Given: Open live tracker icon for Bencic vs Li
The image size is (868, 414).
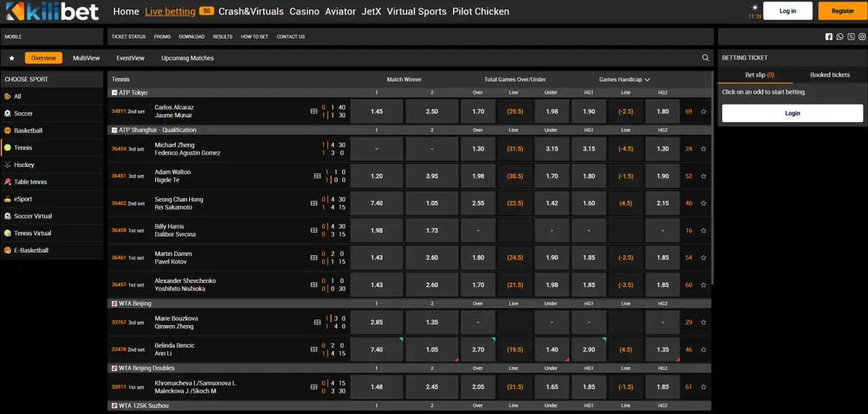Looking at the screenshot, I should coord(314,350).
